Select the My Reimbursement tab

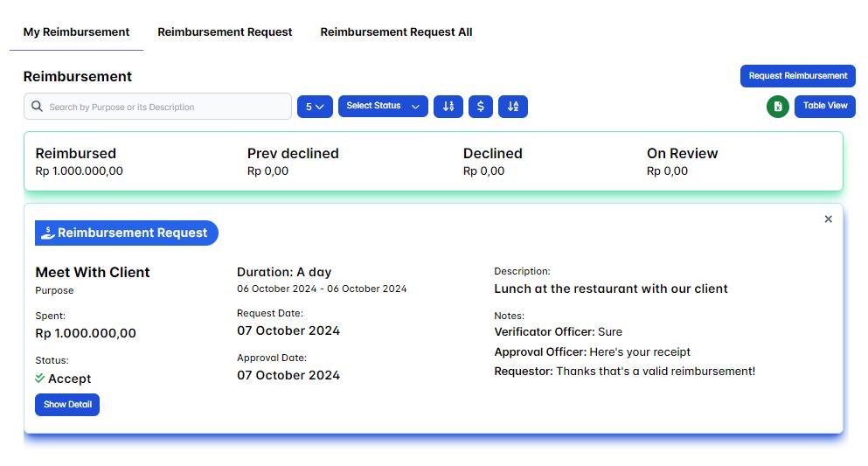[x=76, y=32]
